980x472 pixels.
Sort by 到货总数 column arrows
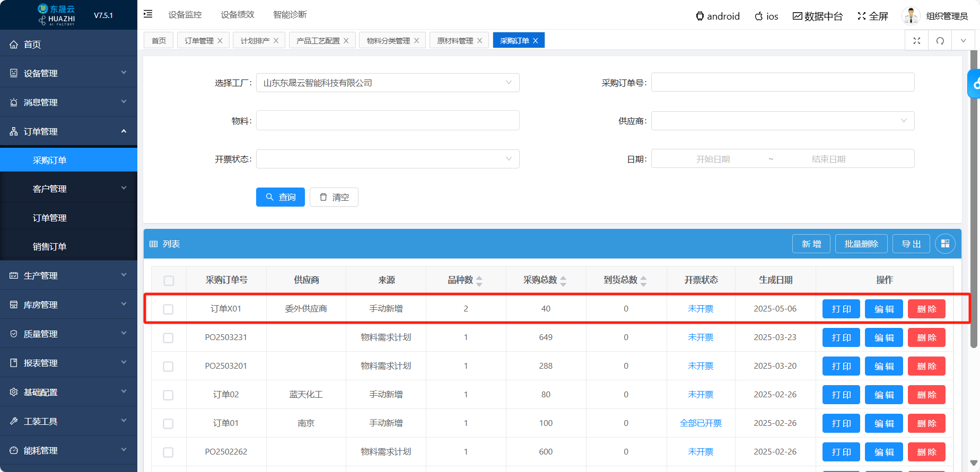point(643,281)
